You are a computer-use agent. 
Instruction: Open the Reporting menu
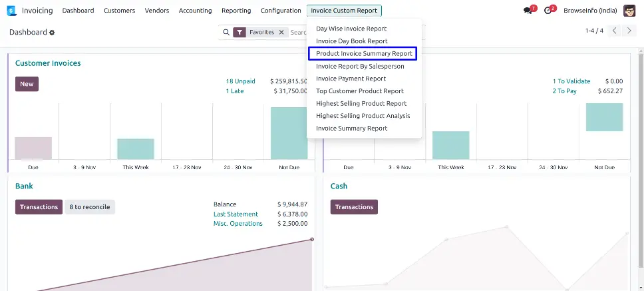(236, 11)
